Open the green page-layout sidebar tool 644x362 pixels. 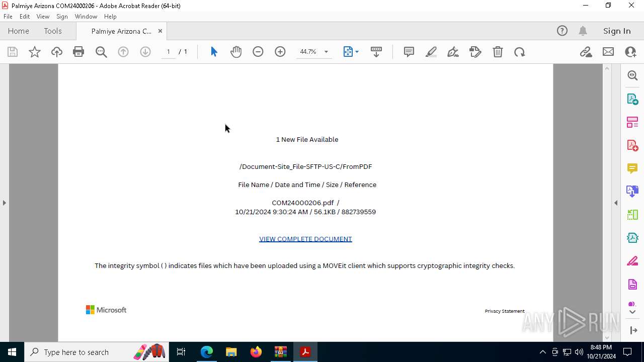pos(632,215)
